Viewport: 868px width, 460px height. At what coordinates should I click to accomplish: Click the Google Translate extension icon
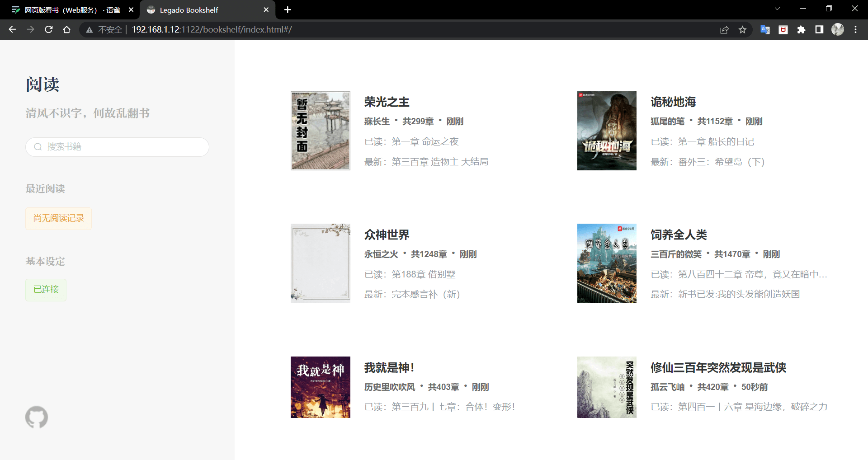(765, 29)
